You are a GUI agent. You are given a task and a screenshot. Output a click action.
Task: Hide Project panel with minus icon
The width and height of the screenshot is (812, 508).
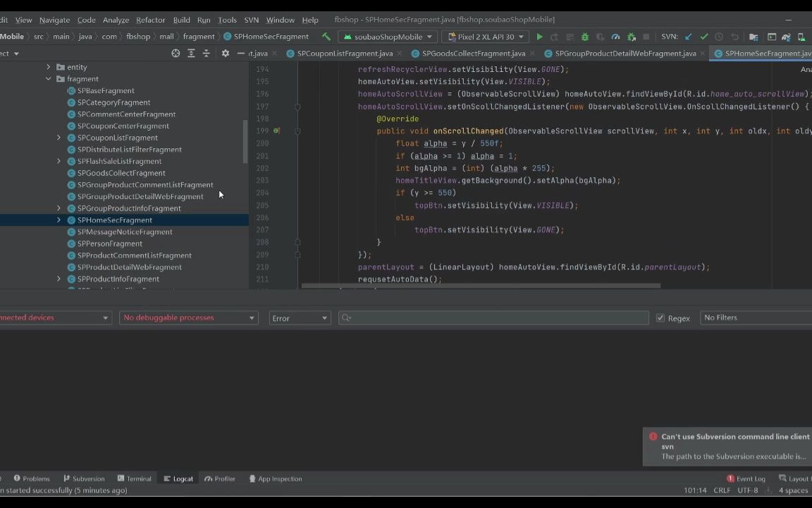pos(241,54)
